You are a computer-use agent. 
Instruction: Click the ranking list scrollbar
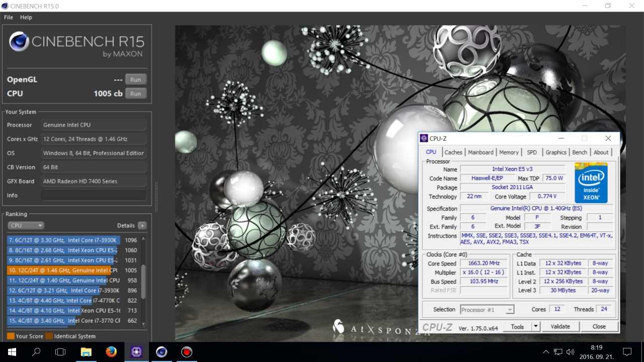(143, 282)
